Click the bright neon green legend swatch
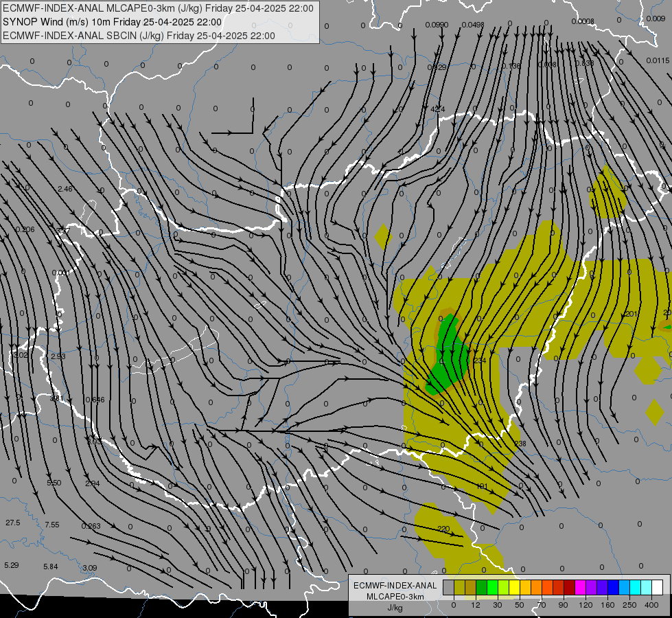This screenshot has width=672, height=618. (x=492, y=587)
